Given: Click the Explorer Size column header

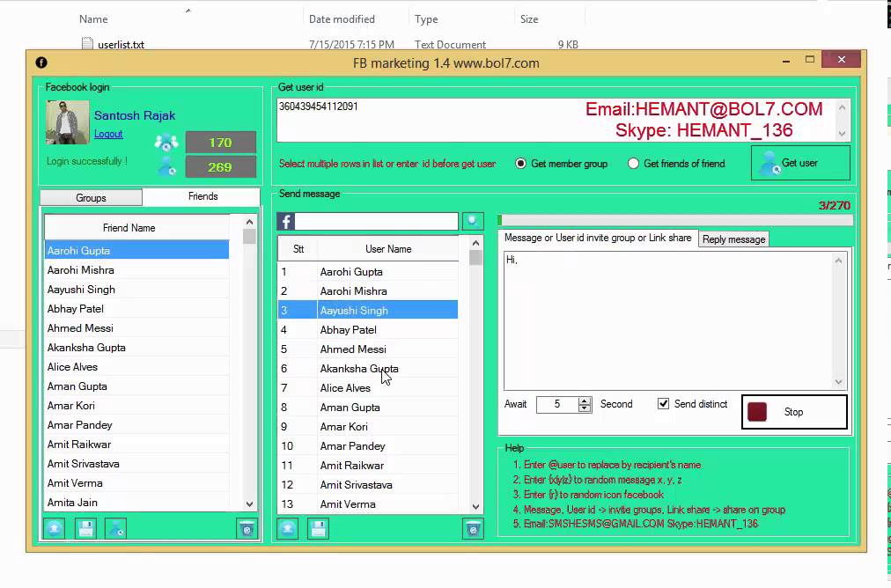Looking at the screenshot, I should (529, 19).
